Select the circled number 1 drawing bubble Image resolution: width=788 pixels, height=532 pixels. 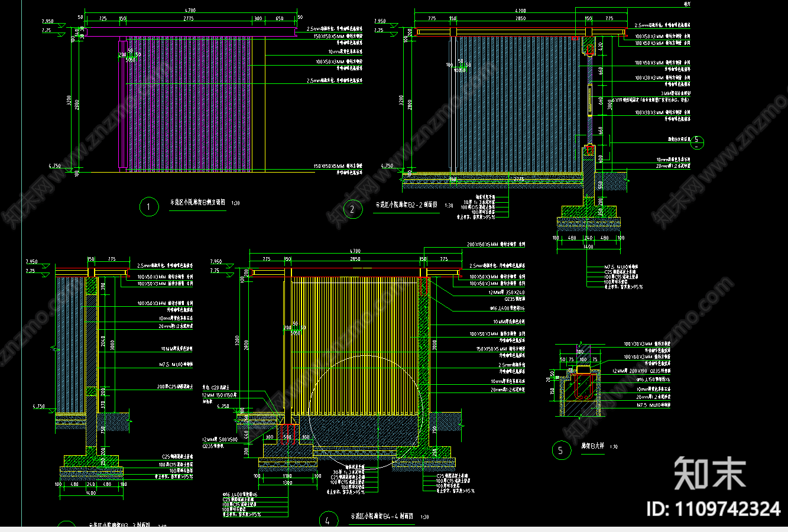click(x=149, y=206)
